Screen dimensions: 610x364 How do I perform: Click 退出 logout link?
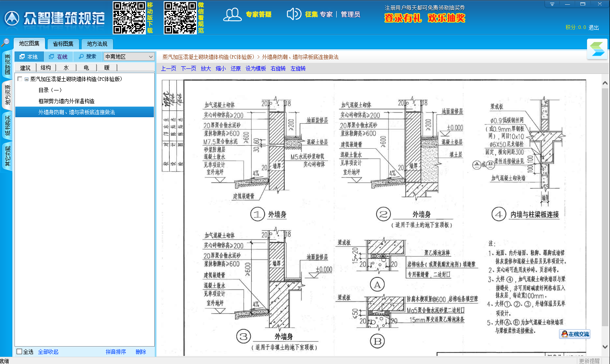tap(594, 28)
